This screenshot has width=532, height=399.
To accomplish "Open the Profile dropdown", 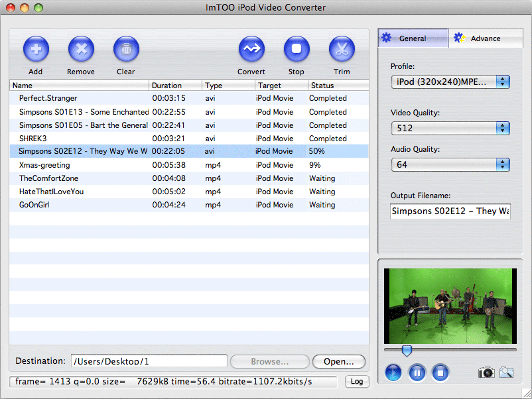I will pos(450,82).
